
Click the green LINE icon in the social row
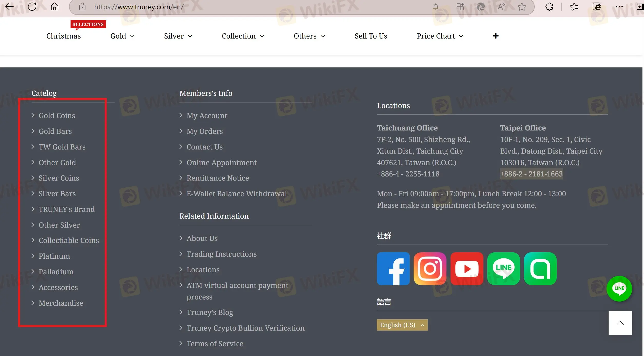[x=503, y=268]
